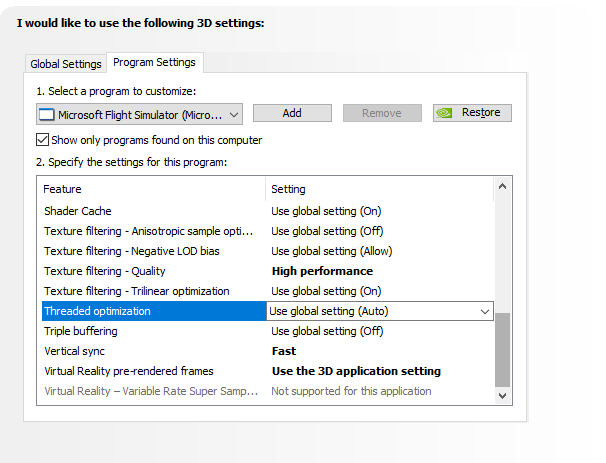
Task: Click Not supported for this application text
Action: click(x=351, y=391)
